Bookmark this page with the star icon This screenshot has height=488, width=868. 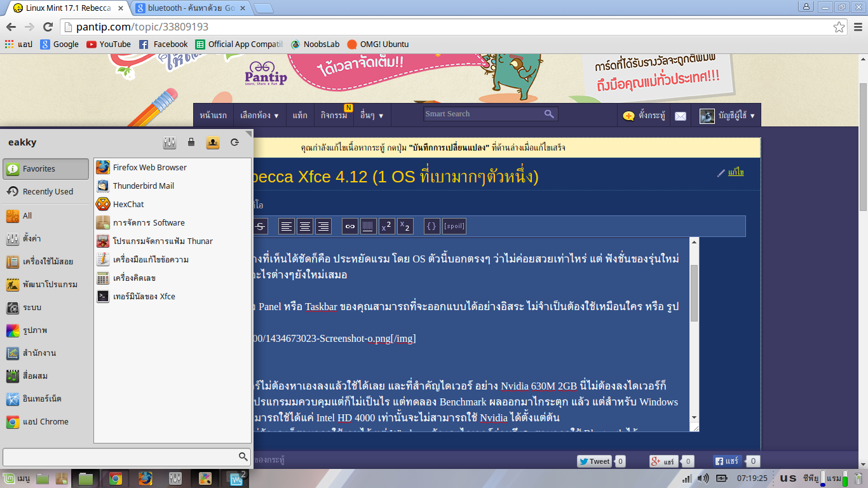click(x=839, y=27)
